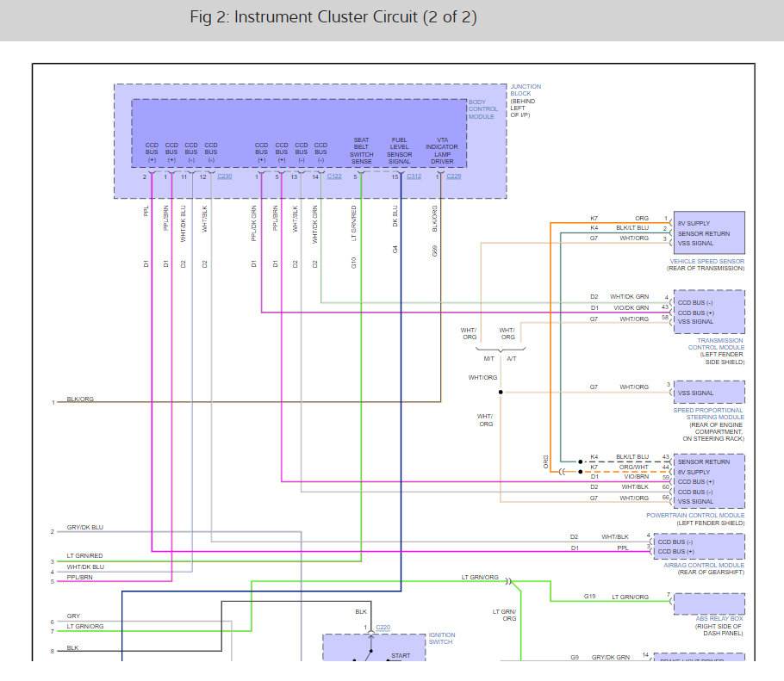Click the vertical PPL/DK GRN wire label
The image size is (784, 681).
tap(254, 223)
